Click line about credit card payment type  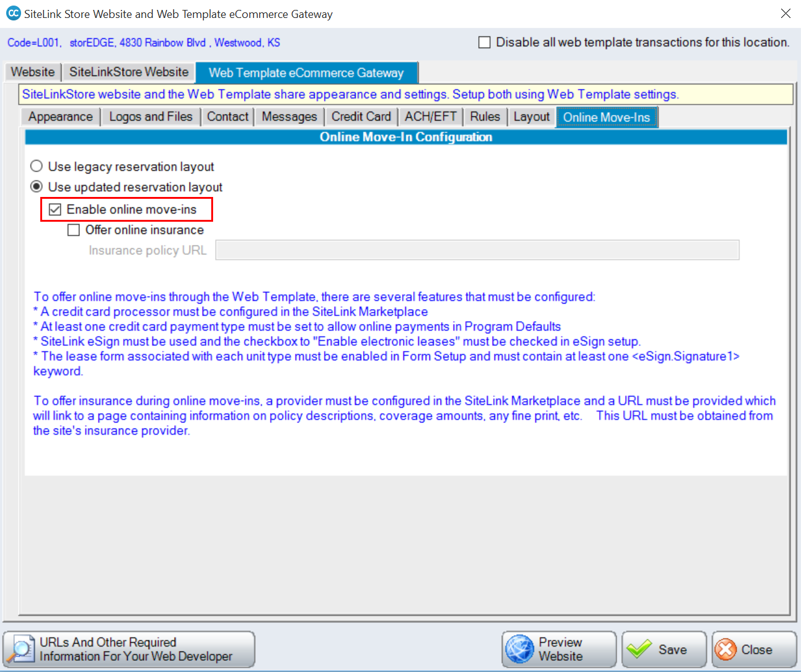[x=297, y=326]
